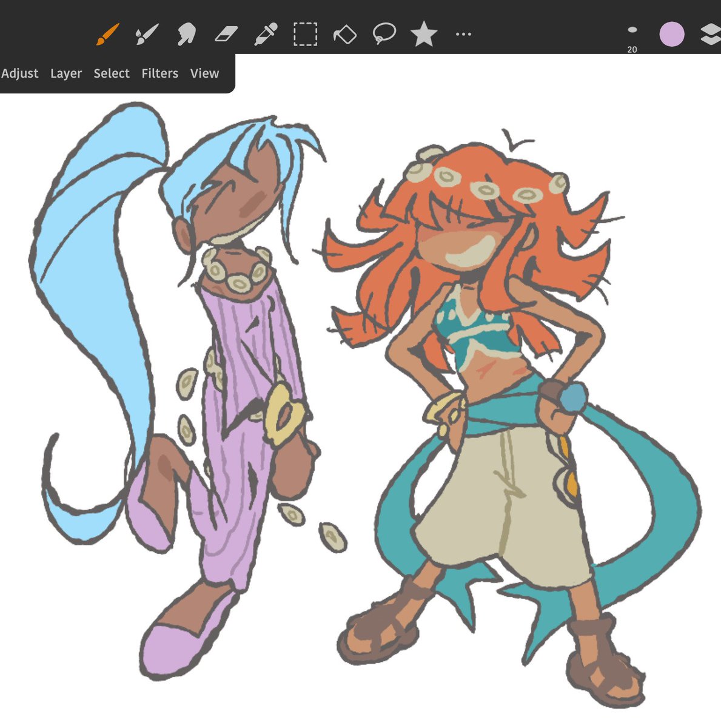721x728 pixels.
Task: Open the Select menu
Action: coord(112,73)
